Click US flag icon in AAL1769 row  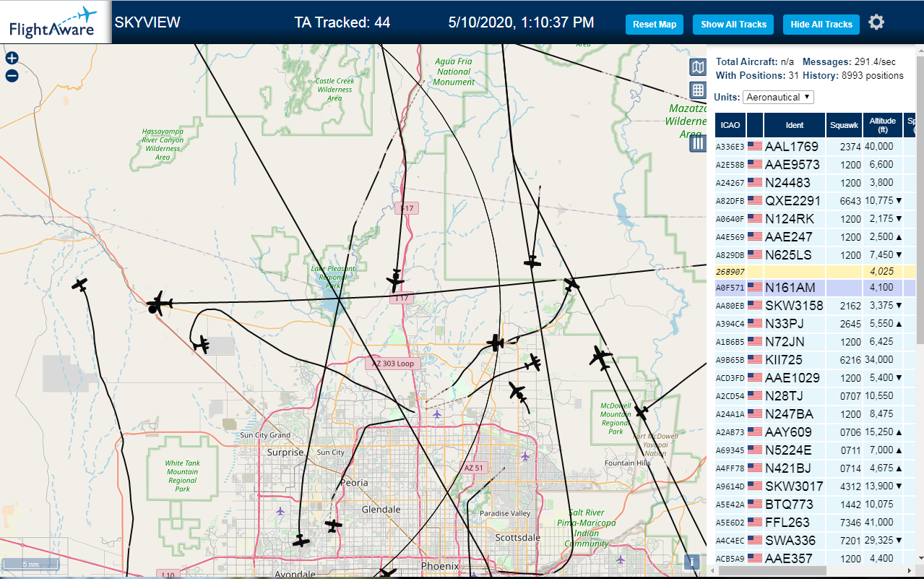755,146
